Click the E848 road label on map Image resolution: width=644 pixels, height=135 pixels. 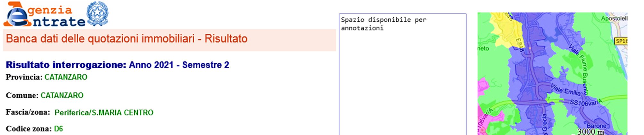(x=520, y=45)
